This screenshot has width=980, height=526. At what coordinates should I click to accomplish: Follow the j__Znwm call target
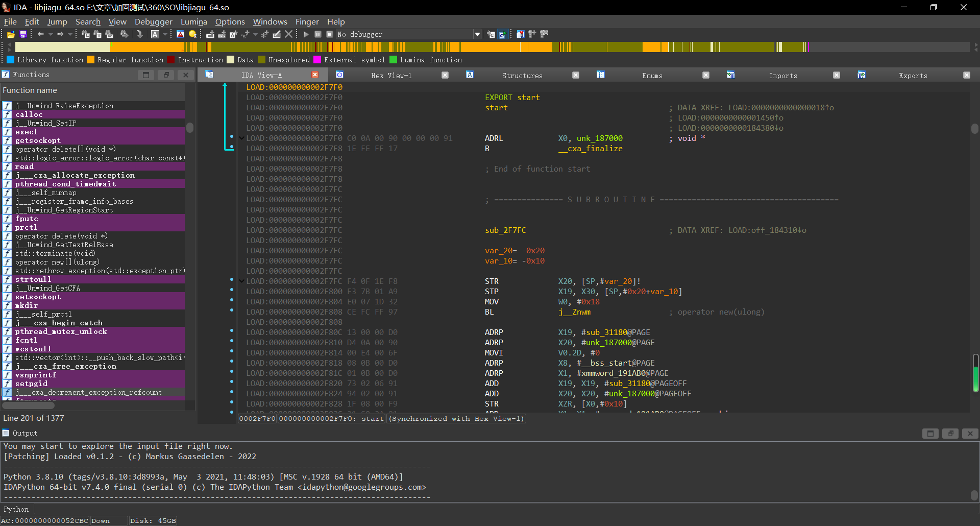point(574,312)
